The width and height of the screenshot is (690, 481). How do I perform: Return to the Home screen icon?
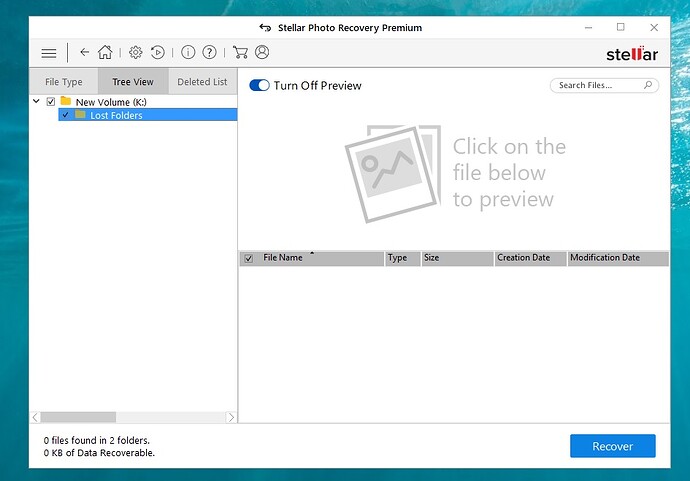pyautogui.click(x=105, y=52)
